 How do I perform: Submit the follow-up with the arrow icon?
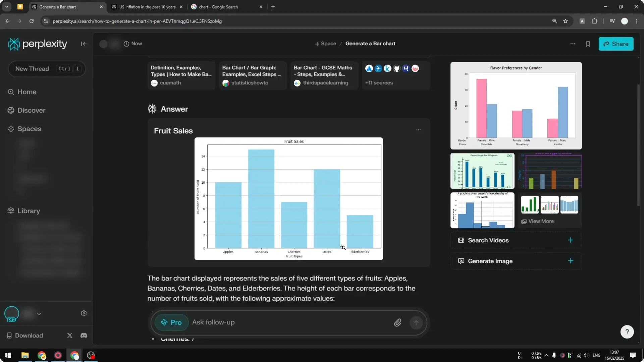click(x=416, y=322)
